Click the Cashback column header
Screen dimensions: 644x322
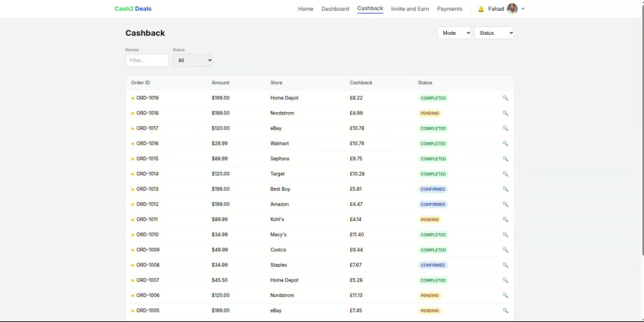tap(361, 82)
